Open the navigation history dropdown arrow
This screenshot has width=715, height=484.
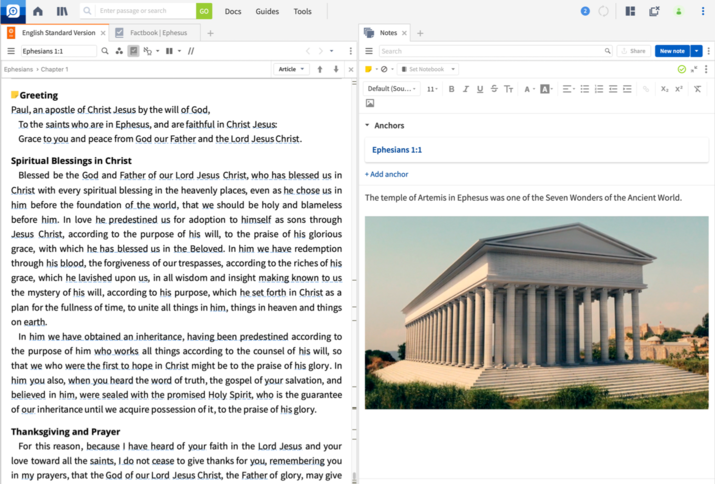(332, 51)
